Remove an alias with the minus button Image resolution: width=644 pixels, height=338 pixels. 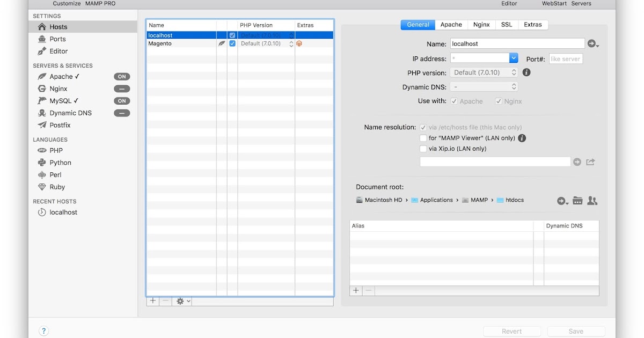click(368, 290)
